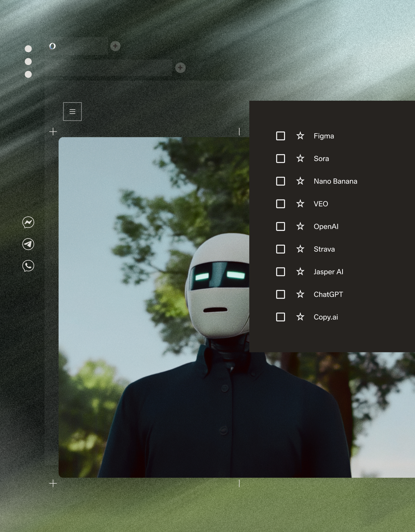The image size is (415, 532).
Task: Star the Jasper AI item
Action: pos(300,272)
